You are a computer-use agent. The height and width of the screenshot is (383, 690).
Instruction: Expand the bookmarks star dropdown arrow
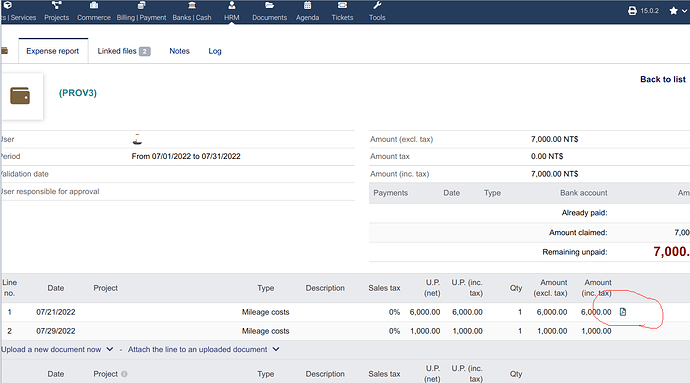coord(684,11)
